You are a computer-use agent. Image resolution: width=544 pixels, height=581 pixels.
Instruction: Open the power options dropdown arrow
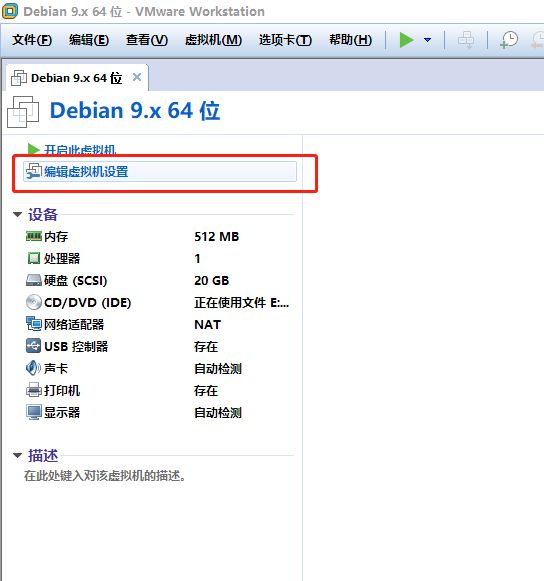[427, 40]
